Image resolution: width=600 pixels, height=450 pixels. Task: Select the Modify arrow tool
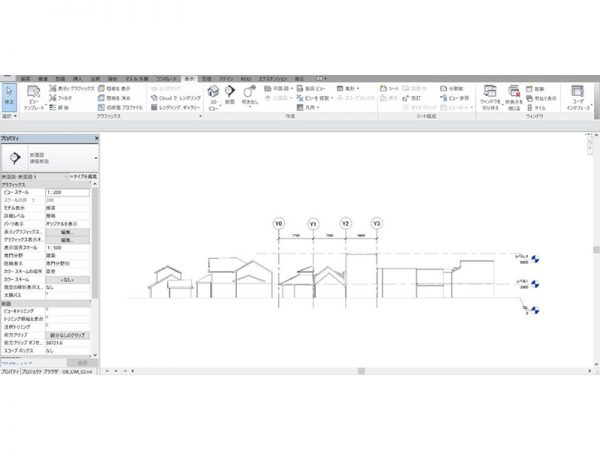[x=9, y=97]
